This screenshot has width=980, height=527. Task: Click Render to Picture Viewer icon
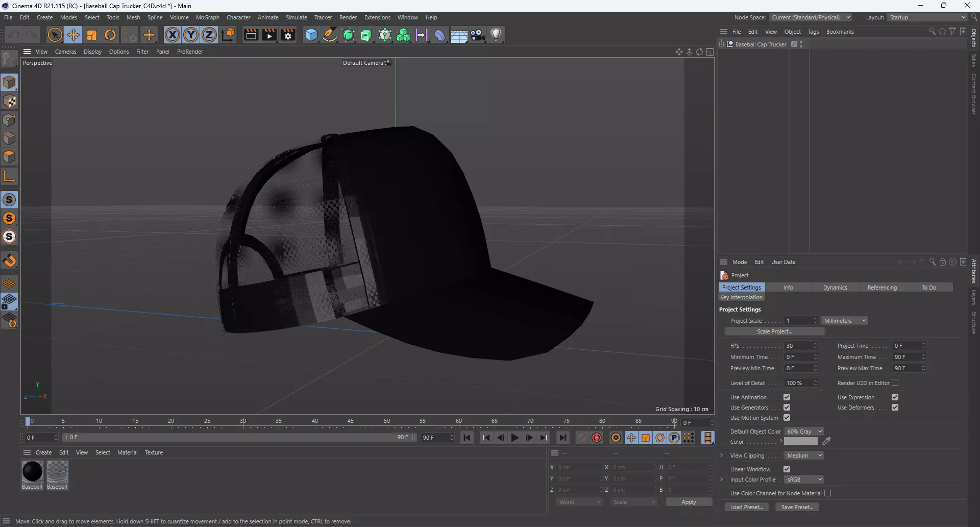pos(269,35)
